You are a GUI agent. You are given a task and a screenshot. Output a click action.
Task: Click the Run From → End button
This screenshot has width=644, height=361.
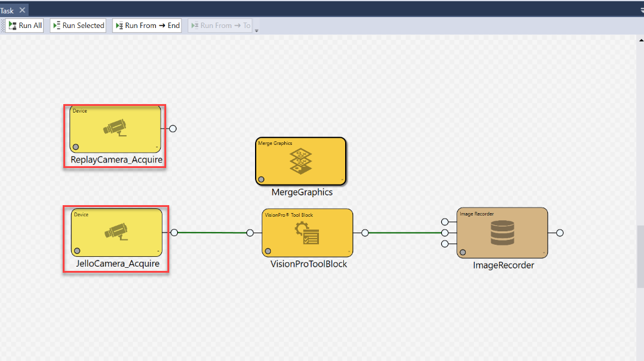click(147, 25)
